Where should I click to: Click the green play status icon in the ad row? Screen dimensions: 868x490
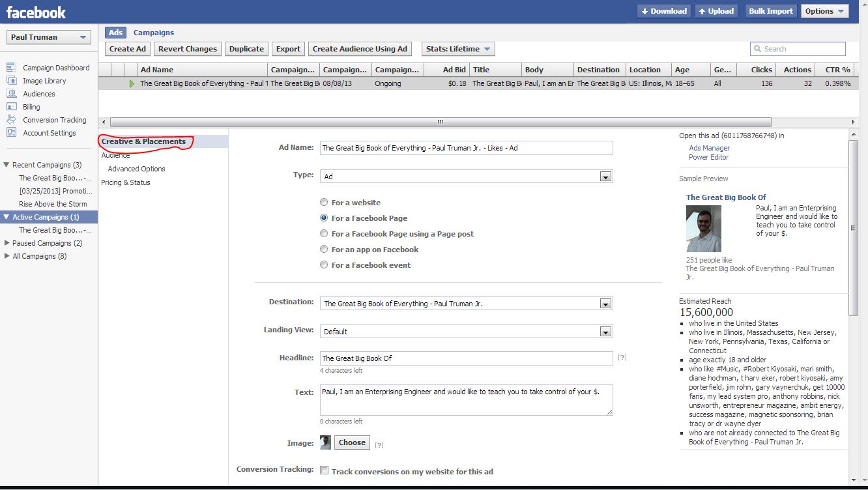click(x=132, y=83)
